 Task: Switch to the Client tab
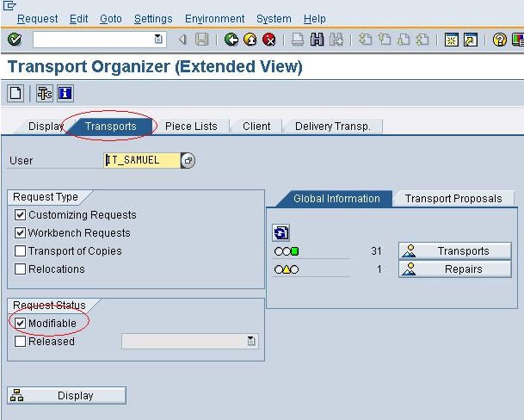tap(256, 127)
